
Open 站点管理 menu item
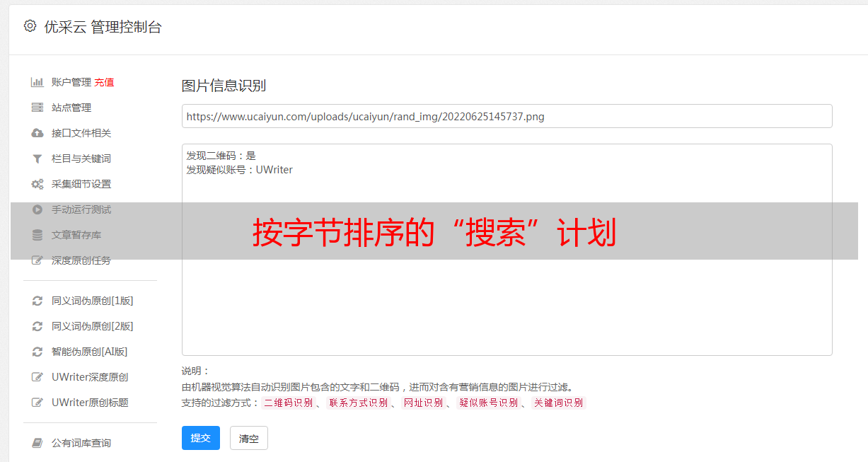point(71,108)
